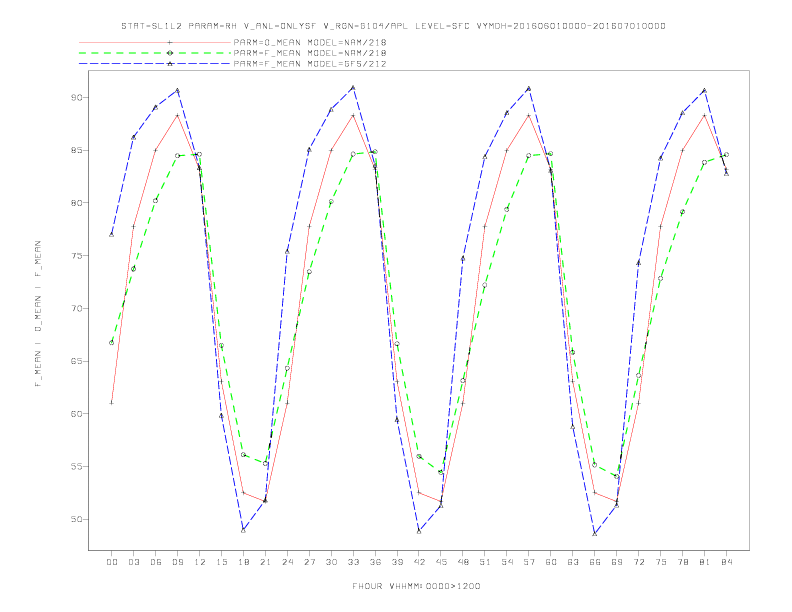Click the triangle marker on the blue legend line
Image resolution: width=792 pixels, height=612 pixels.
click(170, 64)
